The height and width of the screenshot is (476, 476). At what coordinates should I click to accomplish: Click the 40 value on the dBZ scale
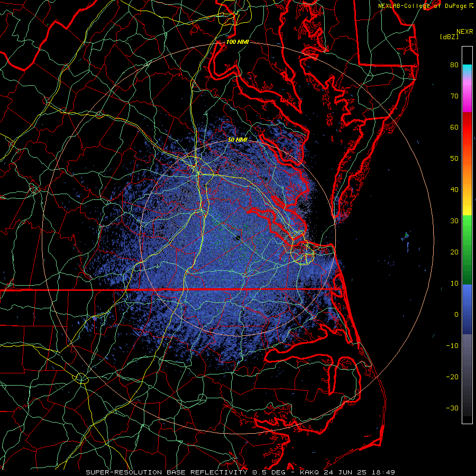point(454,190)
